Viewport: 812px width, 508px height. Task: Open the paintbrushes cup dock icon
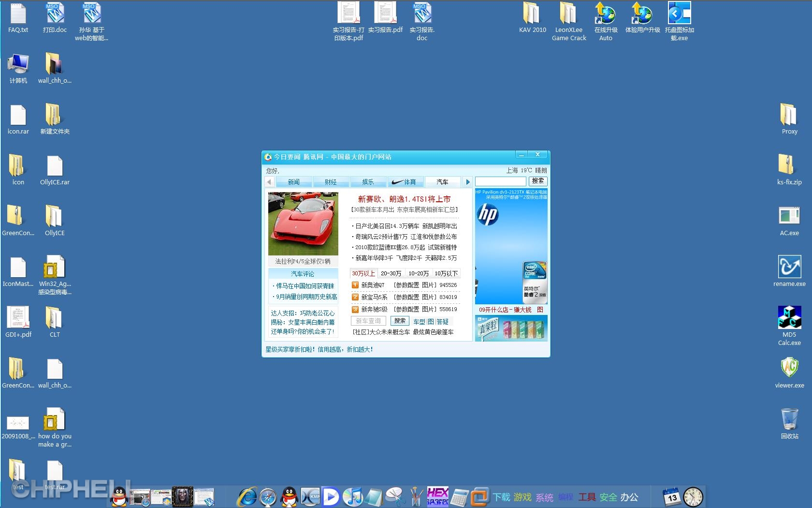[416, 497]
